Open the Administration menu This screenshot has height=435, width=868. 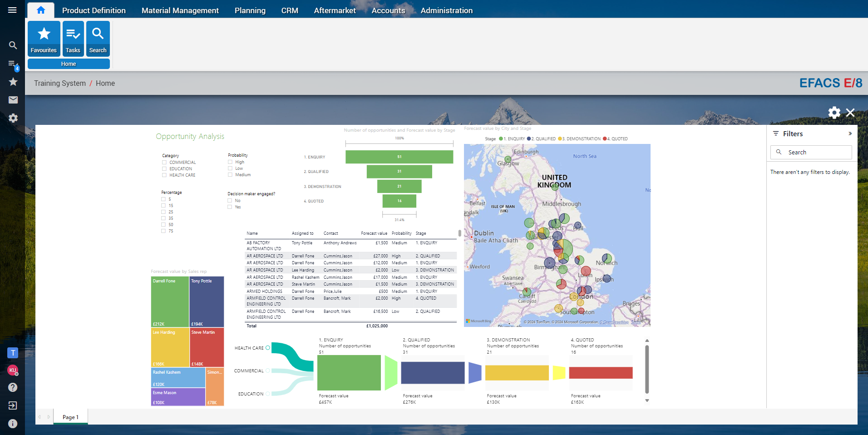coord(446,10)
